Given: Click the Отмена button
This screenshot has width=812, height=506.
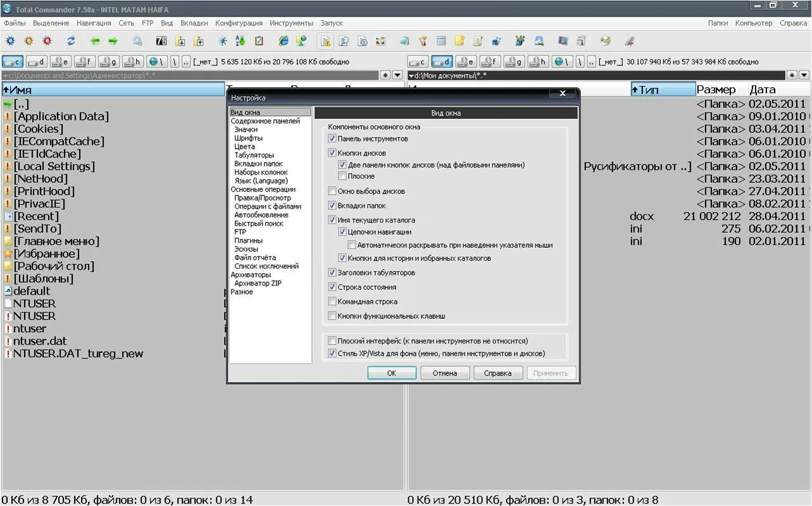Looking at the screenshot, I should pos(444,373).
